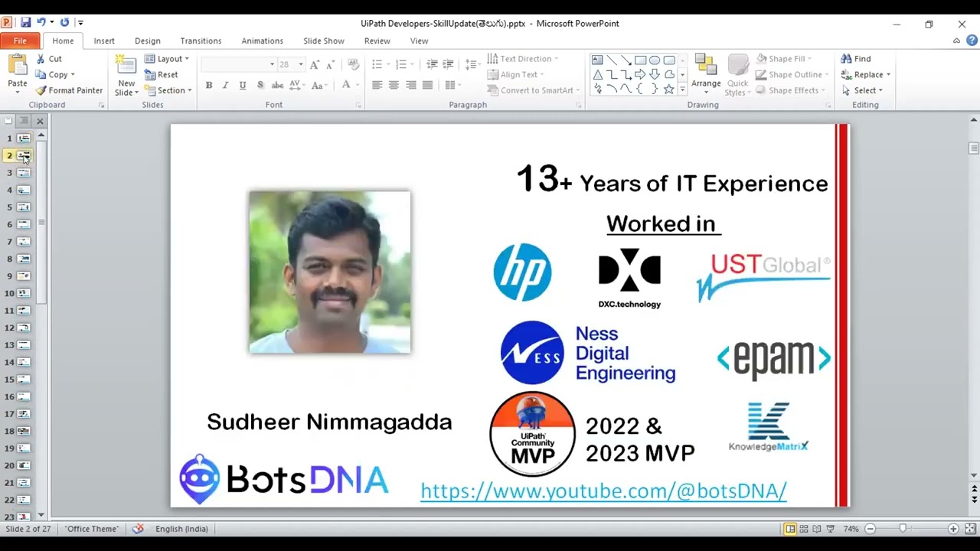
Task: Select the Text Box shape in gallery
Action: pyautogui.click(x=597, y=60)
